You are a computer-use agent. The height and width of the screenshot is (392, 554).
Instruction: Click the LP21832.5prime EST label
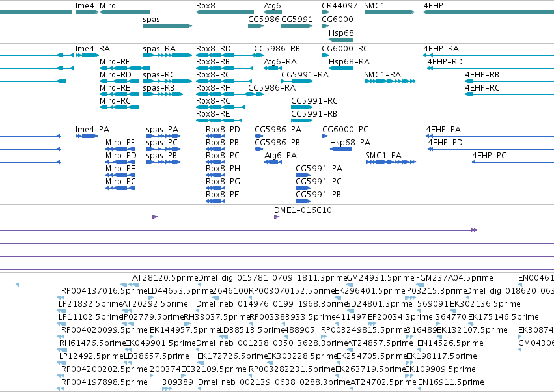click(x=90, y=304)
